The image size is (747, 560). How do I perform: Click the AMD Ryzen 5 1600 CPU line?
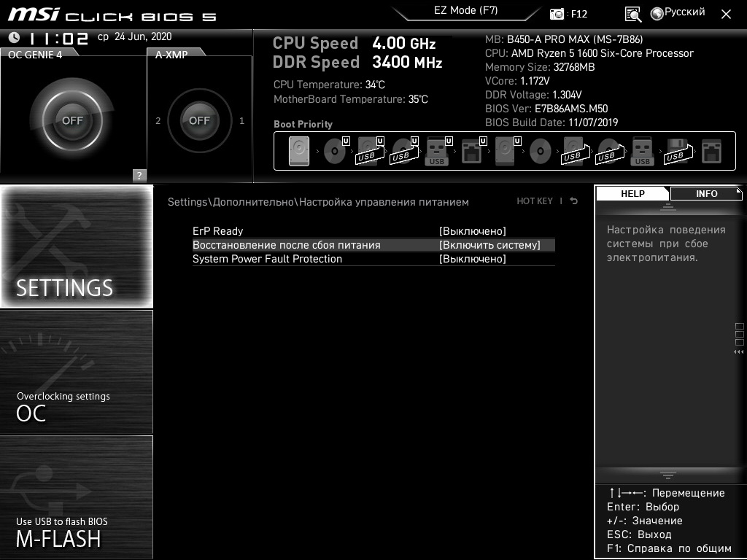(589, 52)
